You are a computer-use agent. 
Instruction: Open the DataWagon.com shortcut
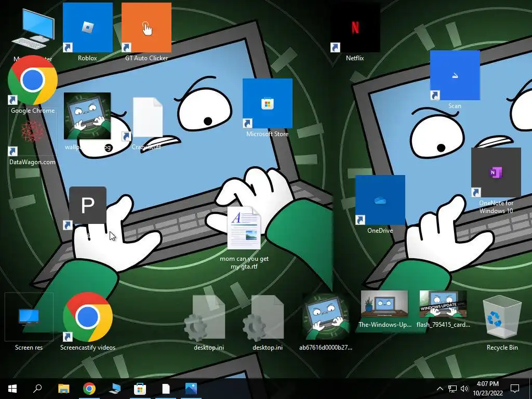pos(33,136)
